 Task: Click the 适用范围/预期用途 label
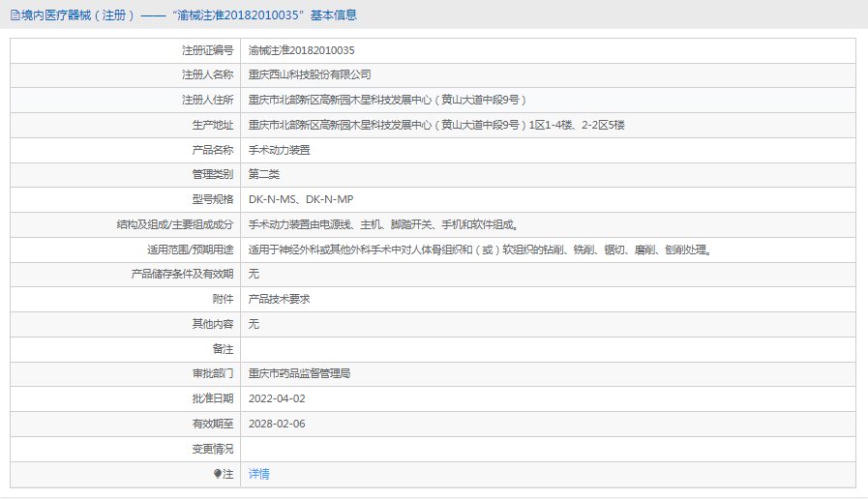click(191, 249)
